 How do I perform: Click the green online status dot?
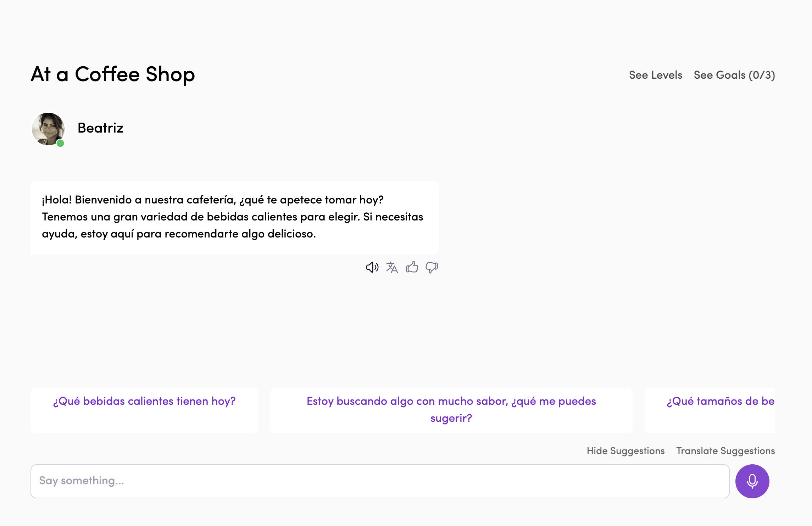(x=60, y=143)
